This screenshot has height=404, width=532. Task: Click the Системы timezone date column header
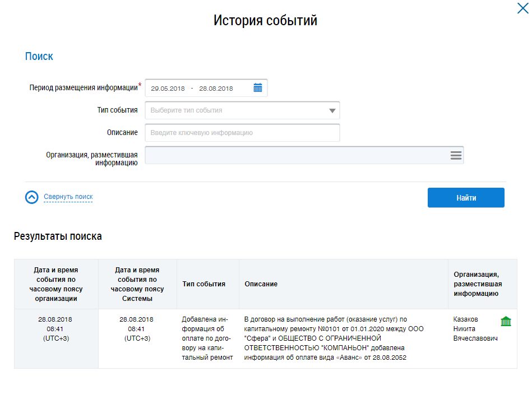click(136, 284)
